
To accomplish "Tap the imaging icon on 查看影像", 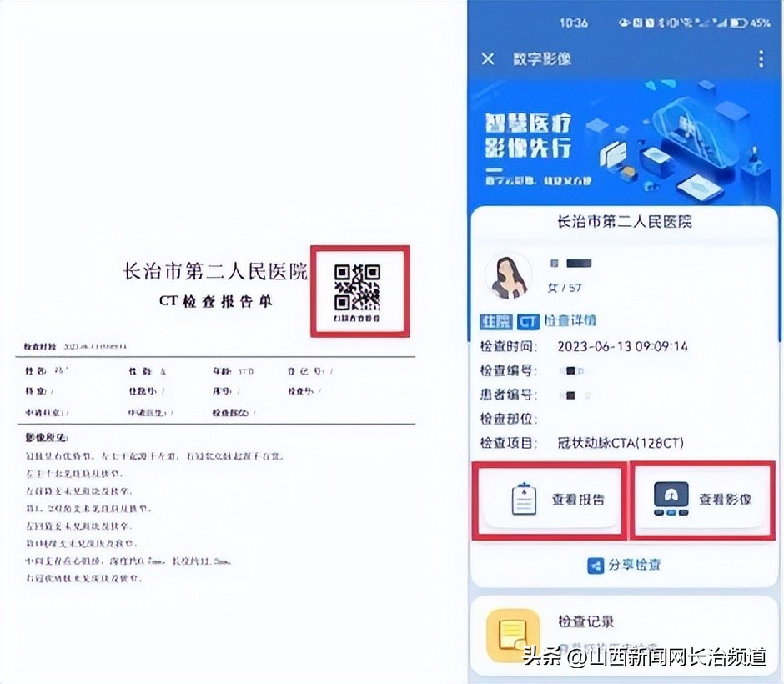I will [671, 496].
